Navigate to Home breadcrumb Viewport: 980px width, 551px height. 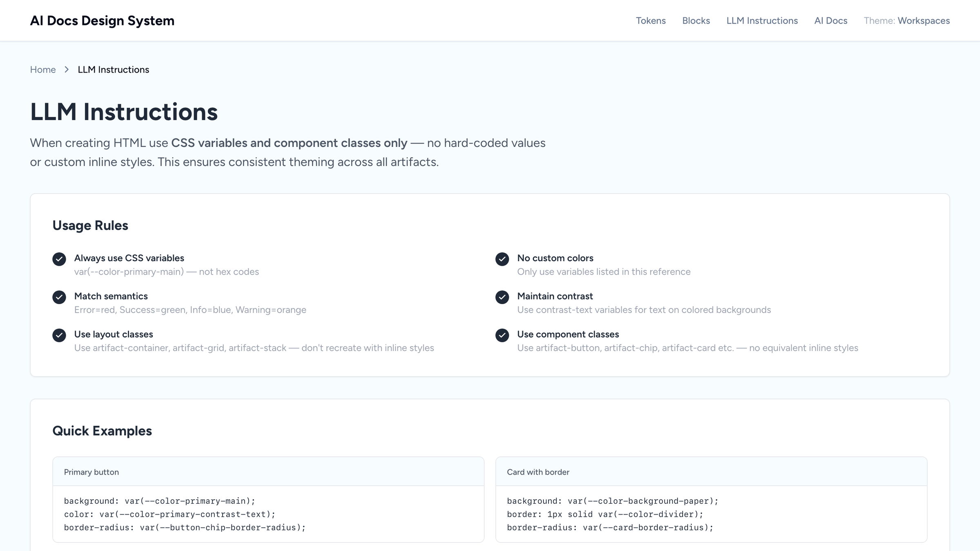click(x=43, y=69)
